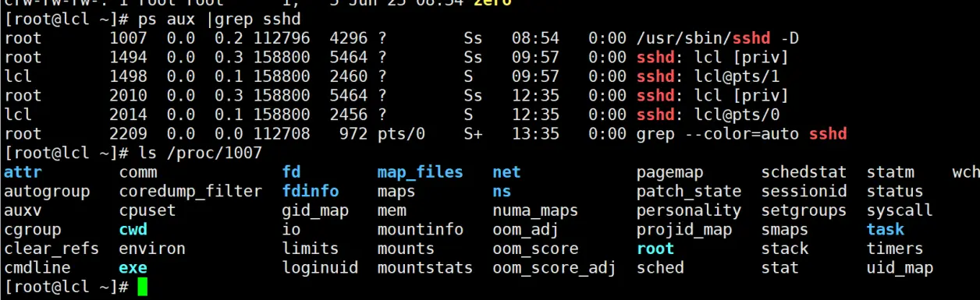980x300 pixels.
Task: Click the 'oom_adj' file name
Action: coord(526,229)
